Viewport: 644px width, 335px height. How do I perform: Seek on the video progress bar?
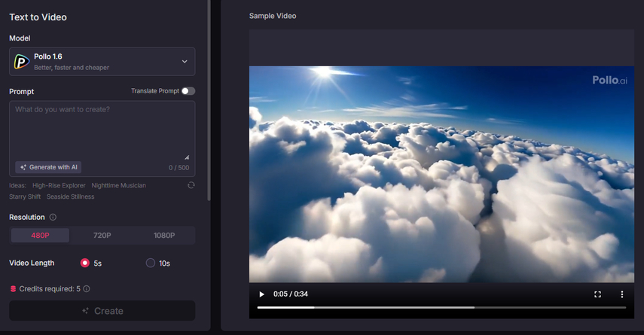point(441,307)
